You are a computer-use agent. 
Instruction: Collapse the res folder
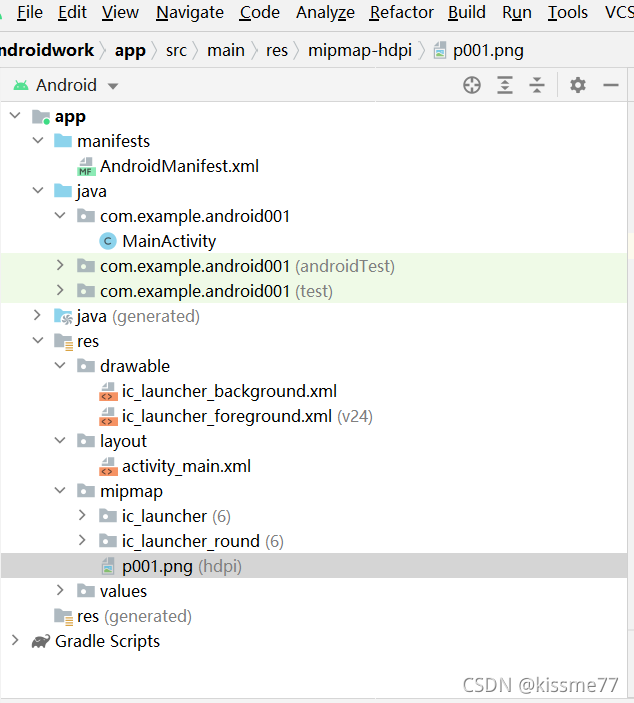tap(38, 341)
